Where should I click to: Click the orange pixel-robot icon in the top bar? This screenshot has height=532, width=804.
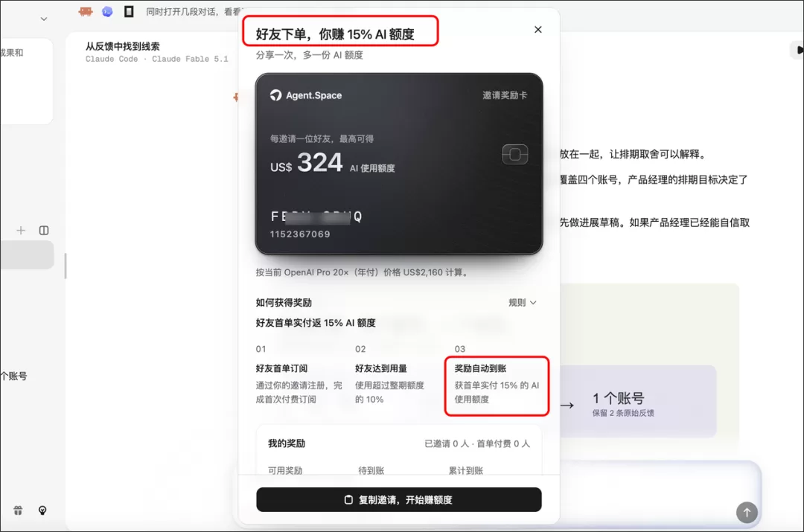[86, 11]
